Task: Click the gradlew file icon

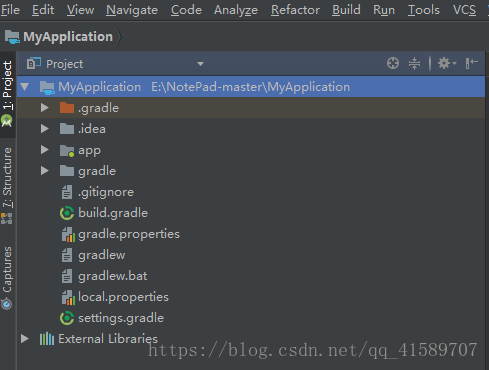Action: [67, 255]
